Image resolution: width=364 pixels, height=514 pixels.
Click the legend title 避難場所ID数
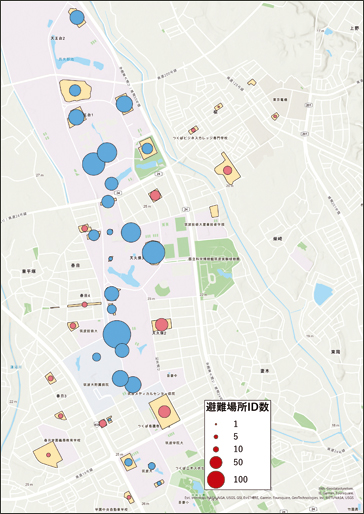coord(238,408)
